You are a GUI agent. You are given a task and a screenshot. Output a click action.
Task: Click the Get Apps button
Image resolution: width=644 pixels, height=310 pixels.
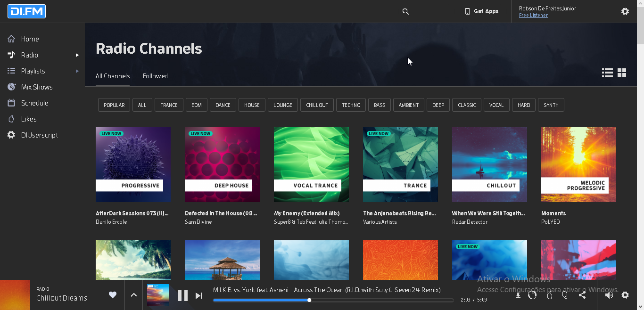[481, 11]
